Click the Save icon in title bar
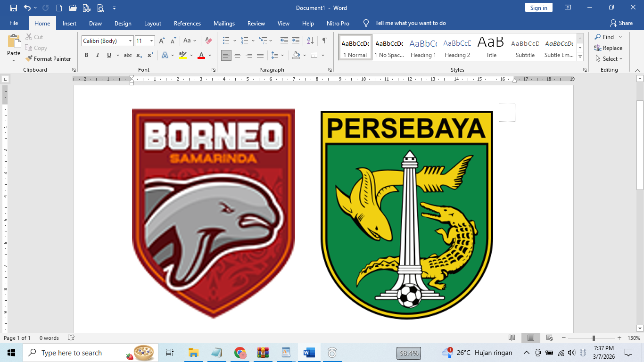The height and width of the screenshot is (362, 644). [13, 8]
